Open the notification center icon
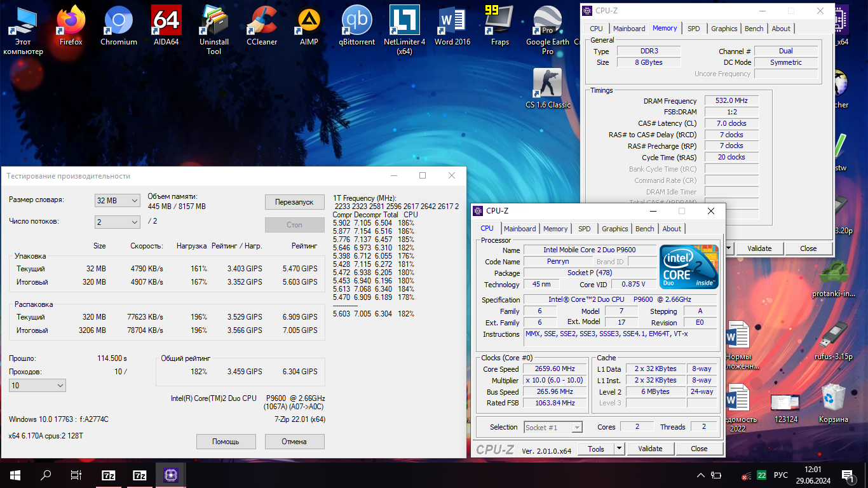 pyautogui.click(x=848, y=475)
